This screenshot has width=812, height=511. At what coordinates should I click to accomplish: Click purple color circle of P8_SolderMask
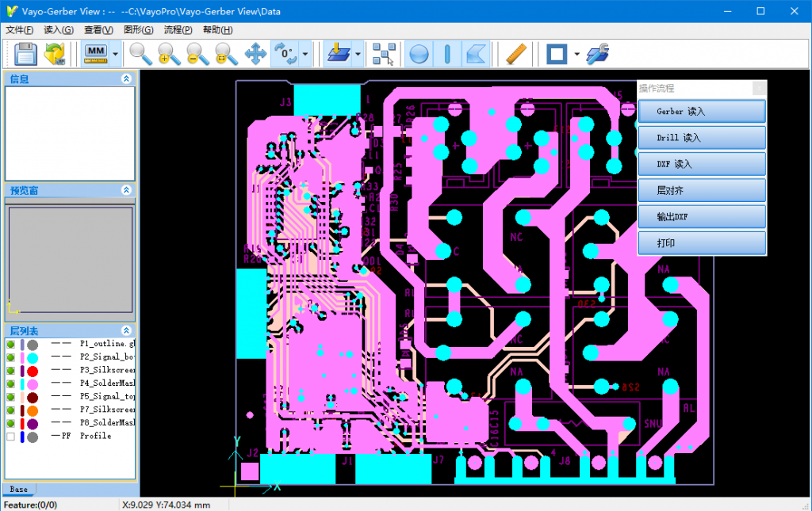click(x=33, y=424)
